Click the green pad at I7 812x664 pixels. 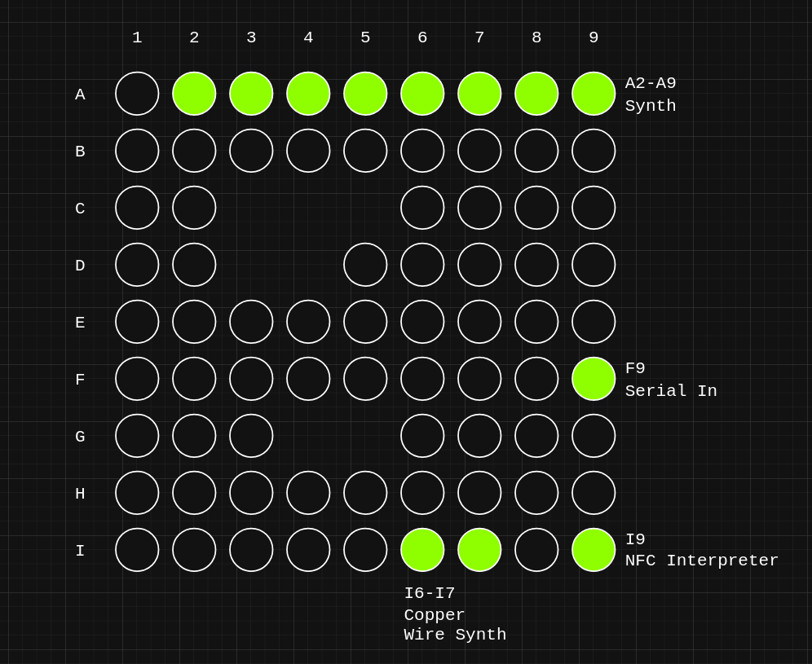pos(479,550)
